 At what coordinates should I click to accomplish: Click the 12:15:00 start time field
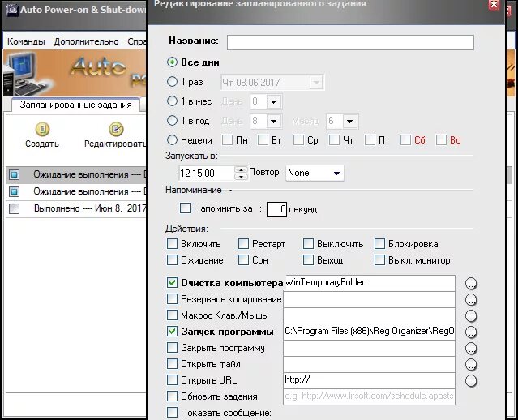tap(207, 174)
